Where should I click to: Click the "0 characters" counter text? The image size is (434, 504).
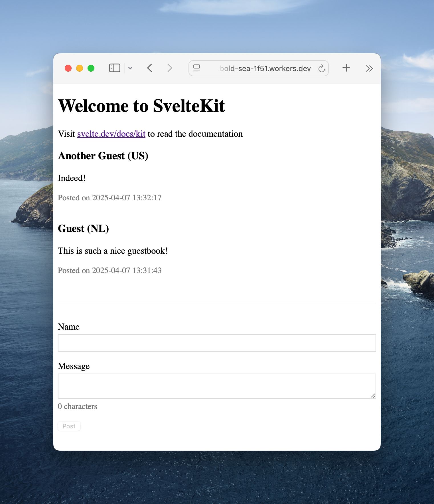coord(77,406)
